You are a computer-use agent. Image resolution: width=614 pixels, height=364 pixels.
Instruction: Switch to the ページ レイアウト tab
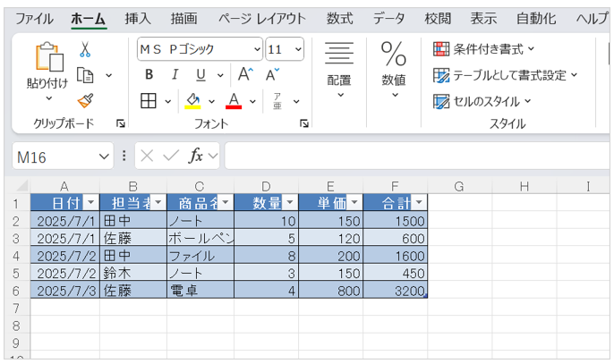pyautogui.click(x=261, y=19)
